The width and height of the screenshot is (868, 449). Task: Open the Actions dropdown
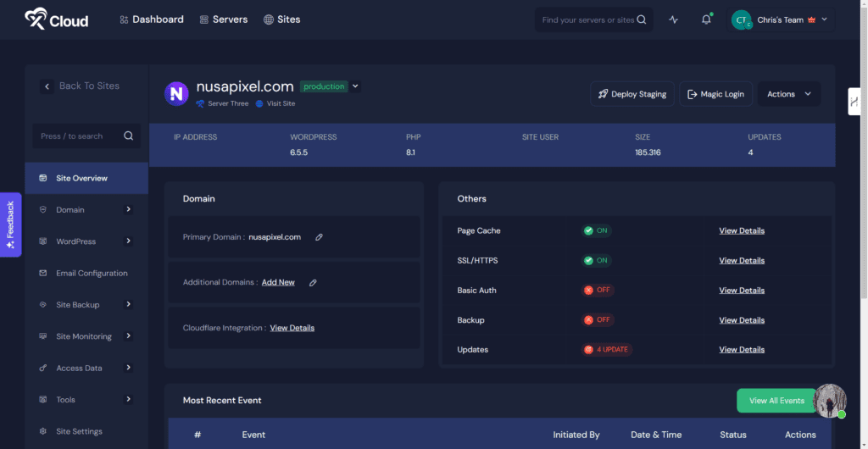click(788, 94)
